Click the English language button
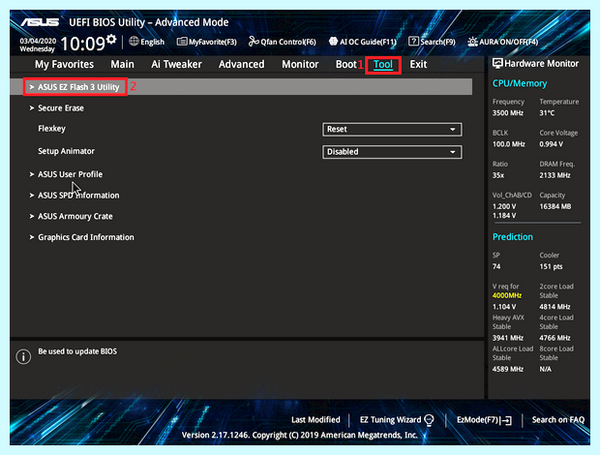This screenshot has height=455, width=600. [152, 42]
